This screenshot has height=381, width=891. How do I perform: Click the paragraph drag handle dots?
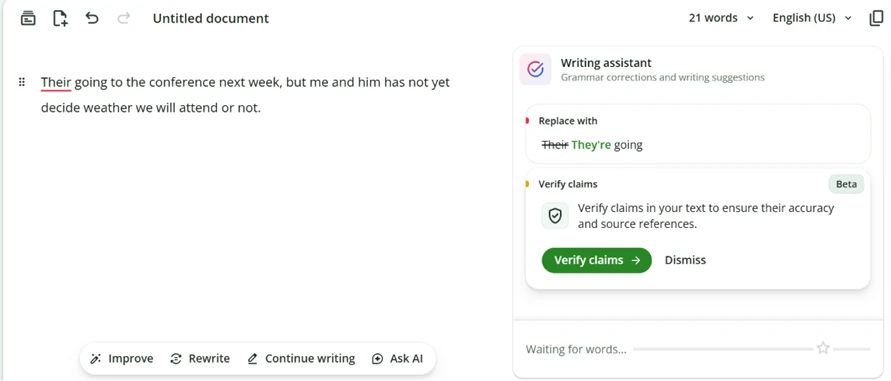point(22,82)
